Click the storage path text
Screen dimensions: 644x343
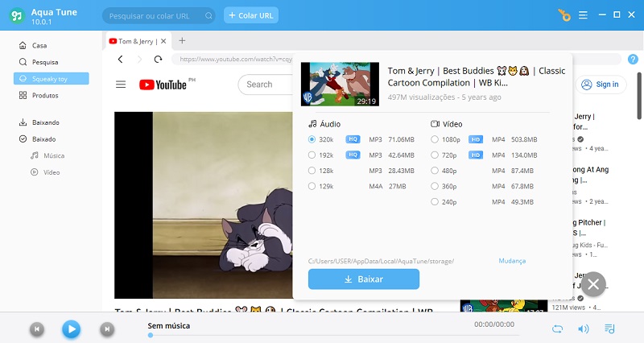381,261
